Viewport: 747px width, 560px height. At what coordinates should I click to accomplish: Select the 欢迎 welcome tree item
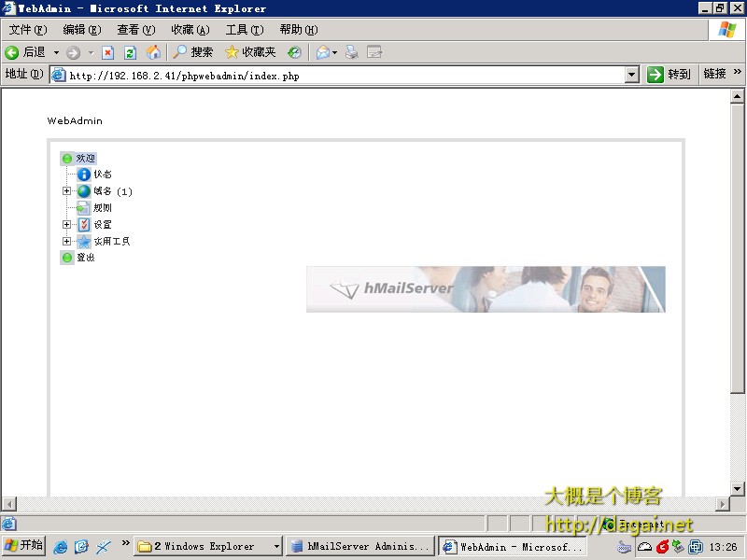[x=86, y=159]
